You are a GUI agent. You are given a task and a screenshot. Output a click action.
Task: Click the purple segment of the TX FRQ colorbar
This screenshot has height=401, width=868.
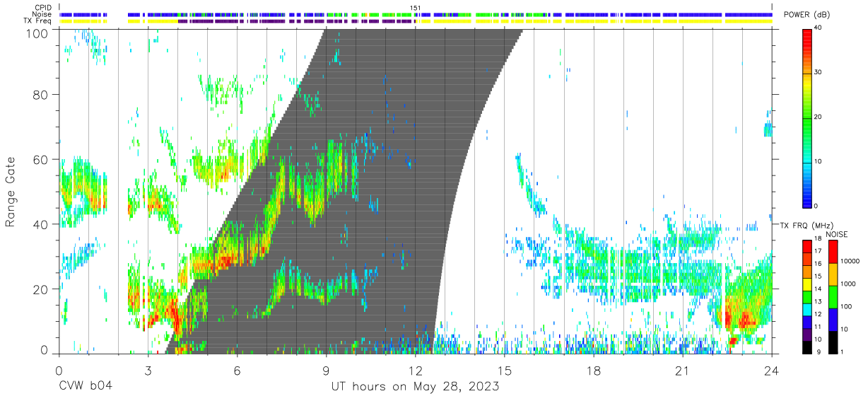coord(808,335)
